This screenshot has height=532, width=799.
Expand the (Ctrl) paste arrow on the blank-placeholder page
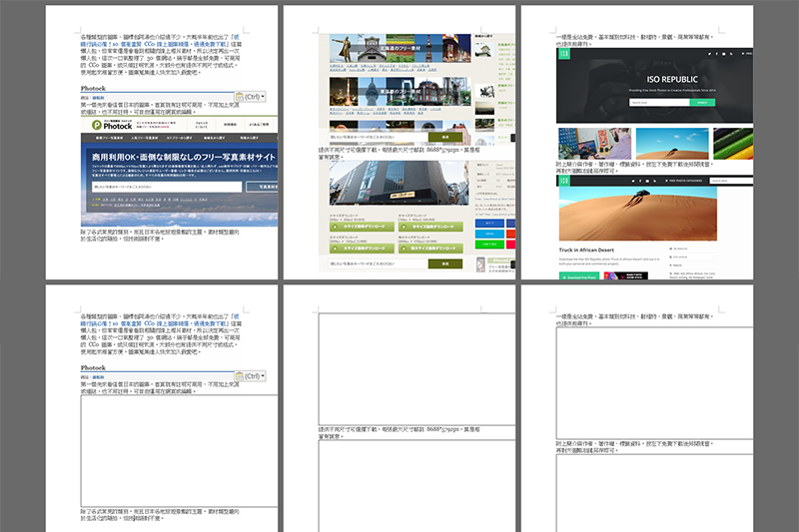[263, 376]
